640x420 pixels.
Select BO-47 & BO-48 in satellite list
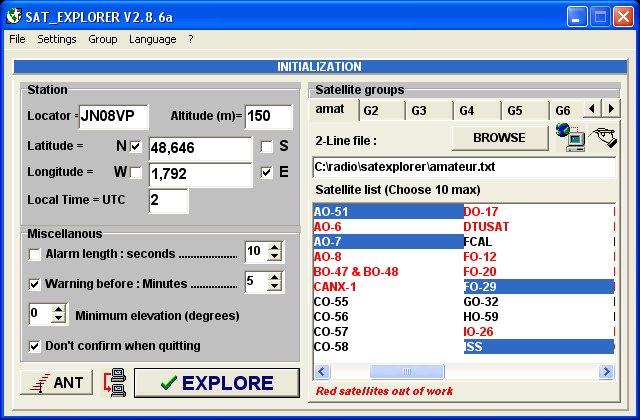(389, 272)
